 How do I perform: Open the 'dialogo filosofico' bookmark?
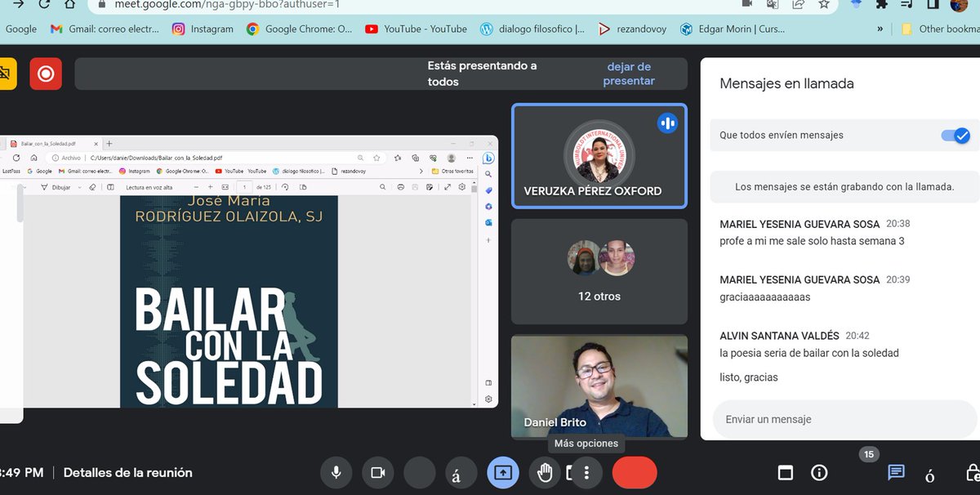(532, 29)
